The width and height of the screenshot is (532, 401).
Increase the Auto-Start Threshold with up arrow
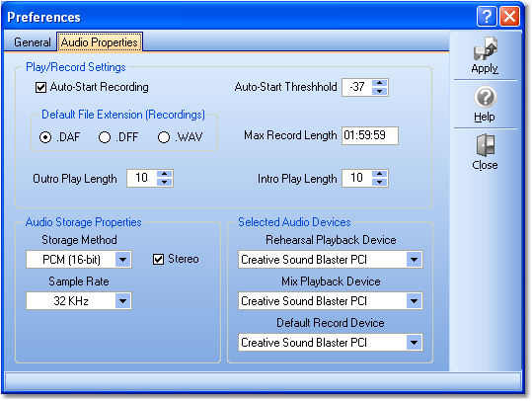[x=380, y=83]
